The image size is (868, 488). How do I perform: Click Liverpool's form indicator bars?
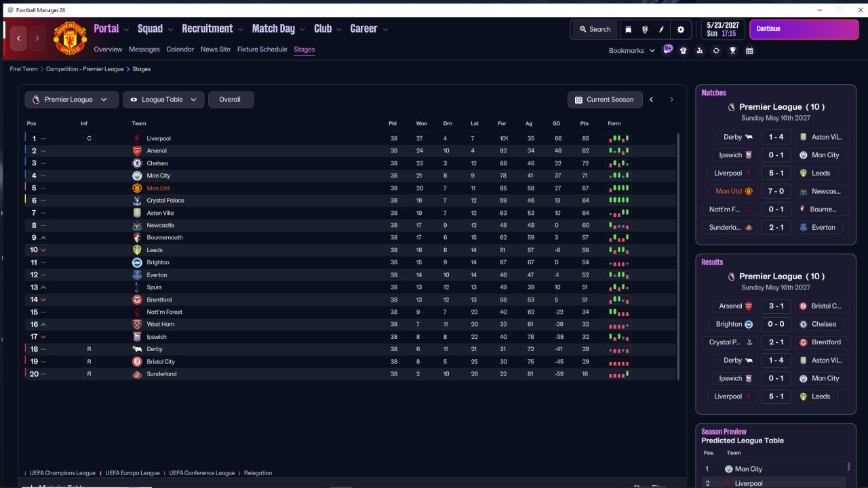618,138
